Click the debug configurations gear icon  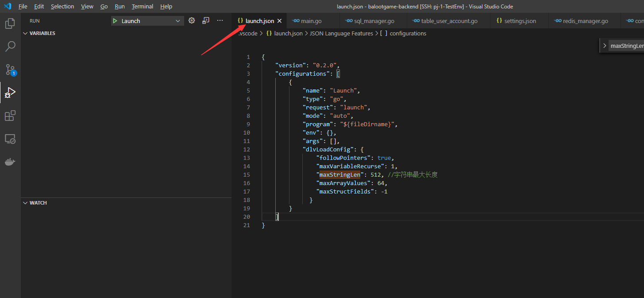pos(191,20)
